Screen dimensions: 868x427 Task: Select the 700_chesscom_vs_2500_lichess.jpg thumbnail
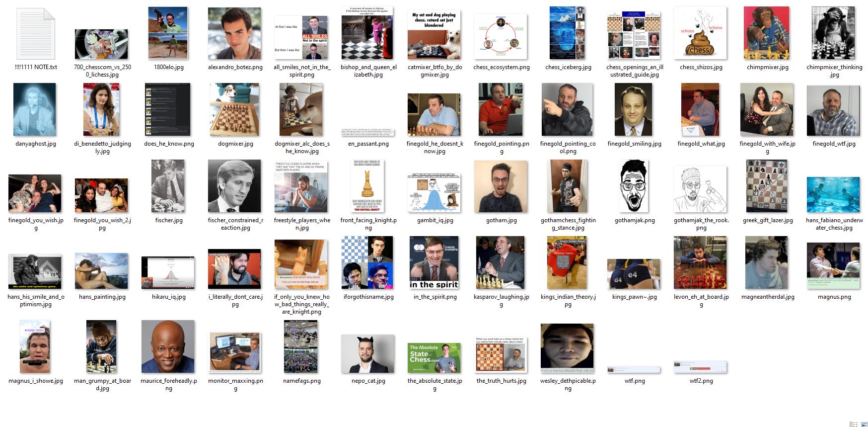tap(101, 44)
